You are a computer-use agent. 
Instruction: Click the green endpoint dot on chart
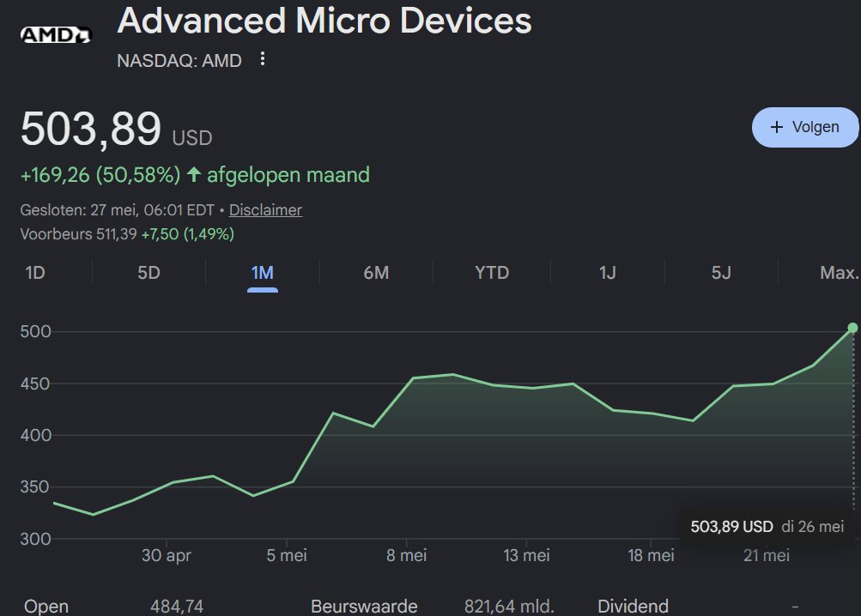pyautogui.click(x=852, y=328)
